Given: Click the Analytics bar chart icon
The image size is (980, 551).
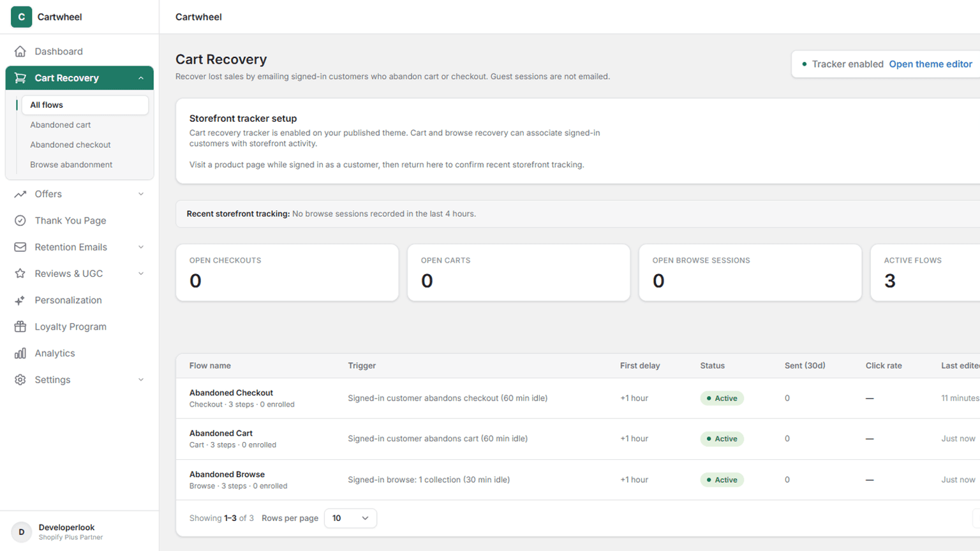Looking at the screenshot, I should pos(20,353).
